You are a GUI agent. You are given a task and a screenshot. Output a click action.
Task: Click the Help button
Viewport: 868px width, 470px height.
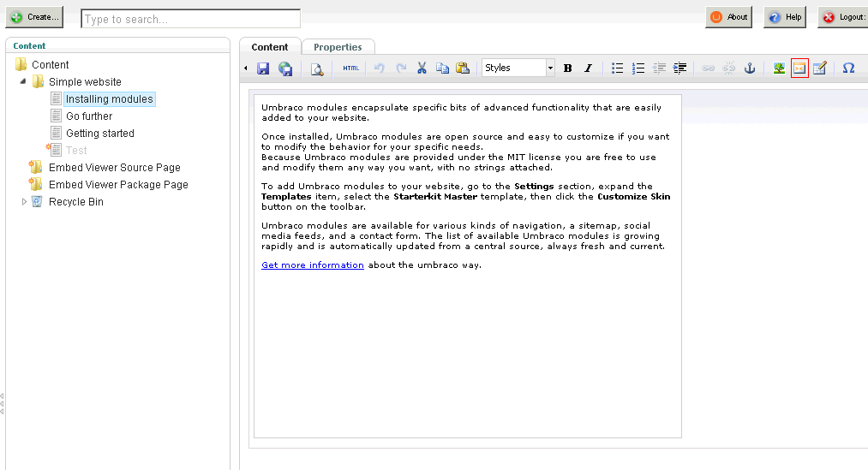[x=785, y=17]
